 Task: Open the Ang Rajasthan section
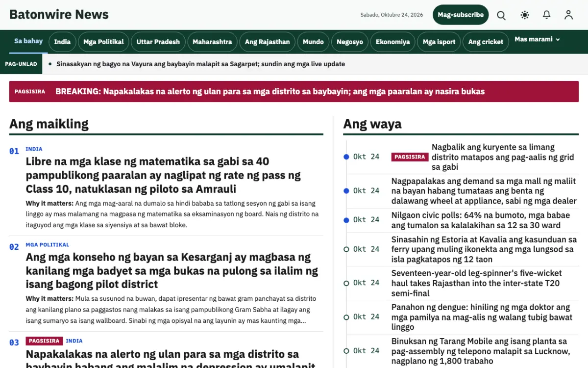[268, 42]
